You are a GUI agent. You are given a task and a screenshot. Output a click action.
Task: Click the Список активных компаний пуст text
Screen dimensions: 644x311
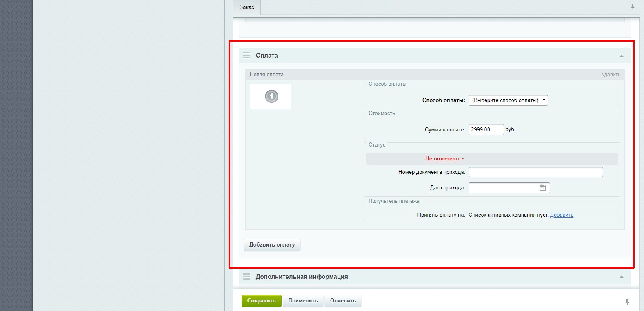pyautogui.click(x=509, y=215)
